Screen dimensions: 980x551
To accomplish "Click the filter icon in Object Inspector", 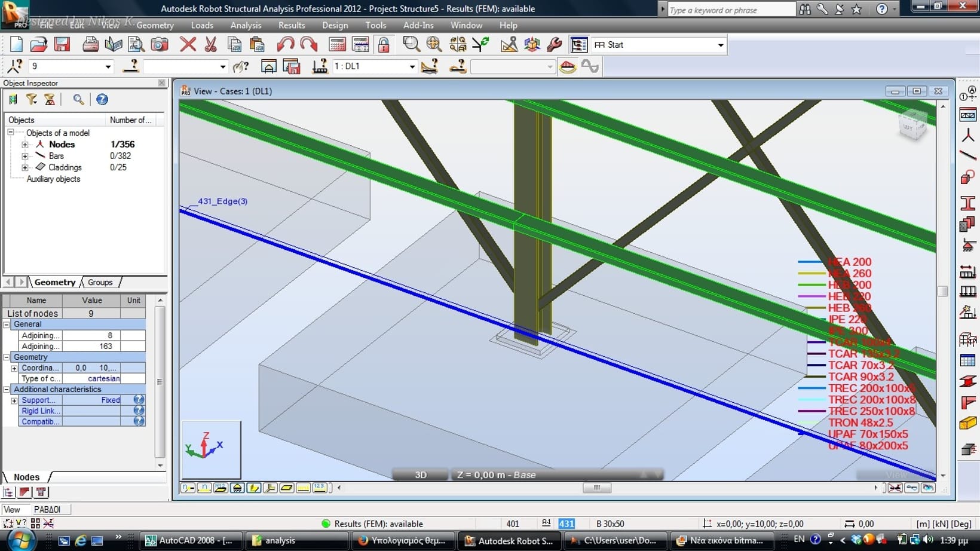I will click(31, 100).
